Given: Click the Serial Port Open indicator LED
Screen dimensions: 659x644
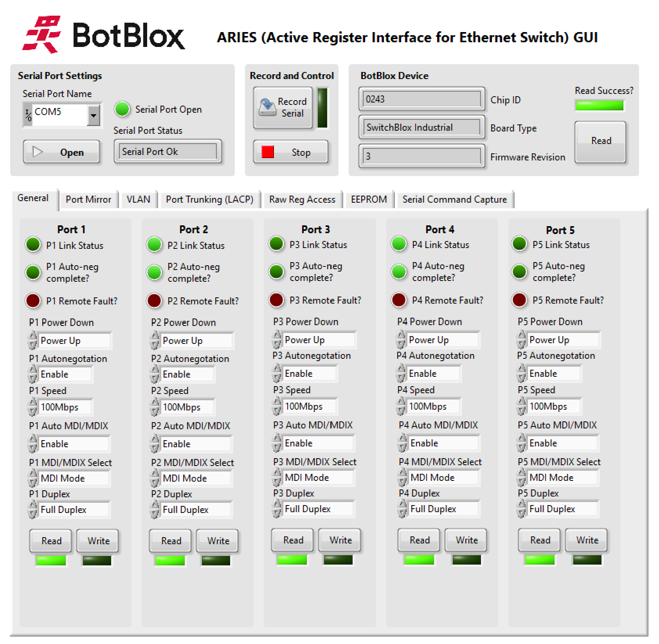Looking at the screenshot, I should 122,109.
